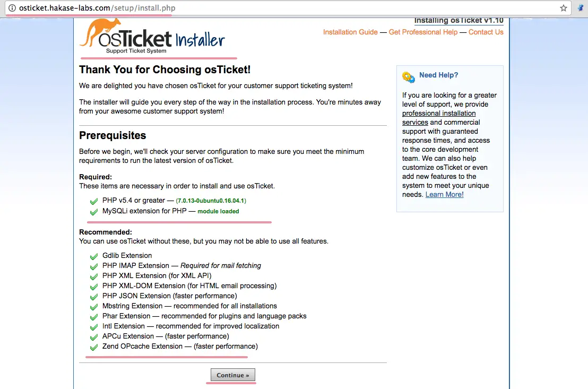This screenshot has width=588, height=389.
Task: Click the checkmark beside Gdlib Extension
Action: (94, 256)
